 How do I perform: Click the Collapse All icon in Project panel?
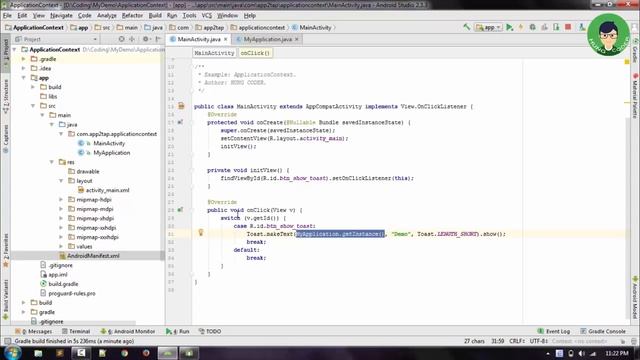click(x=132, y=39)
